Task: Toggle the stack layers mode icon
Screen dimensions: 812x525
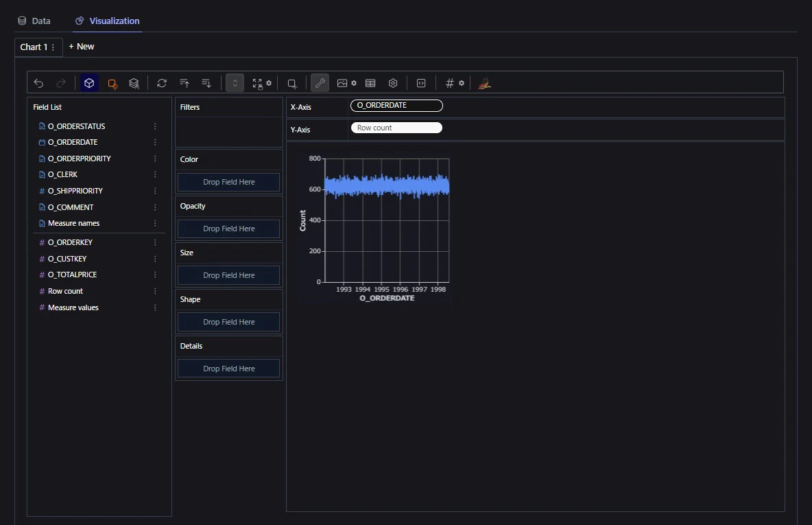Action: pos(134,83)
